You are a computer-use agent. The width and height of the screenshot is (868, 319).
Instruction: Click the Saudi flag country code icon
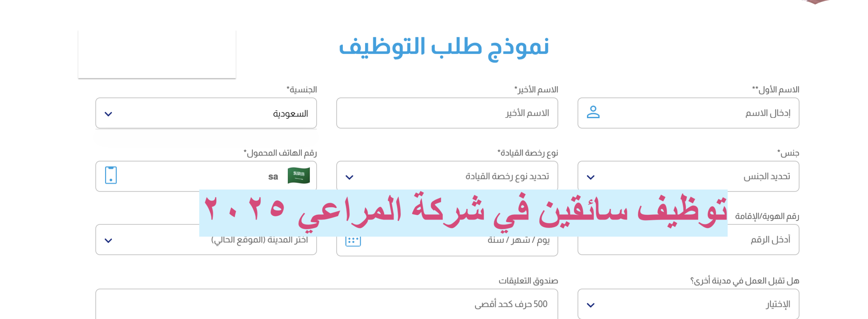pyautogui.click(x=298, y=176)
